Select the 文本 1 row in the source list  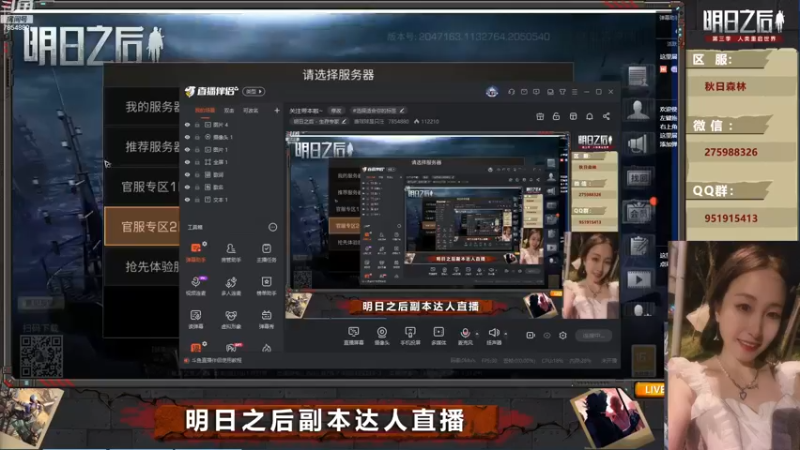(232, 199)
